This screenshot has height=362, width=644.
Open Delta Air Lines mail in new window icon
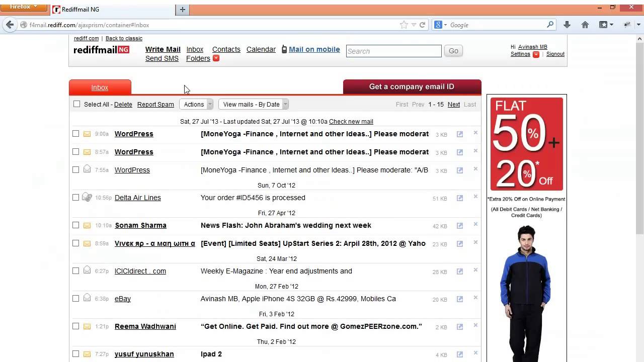459,198
